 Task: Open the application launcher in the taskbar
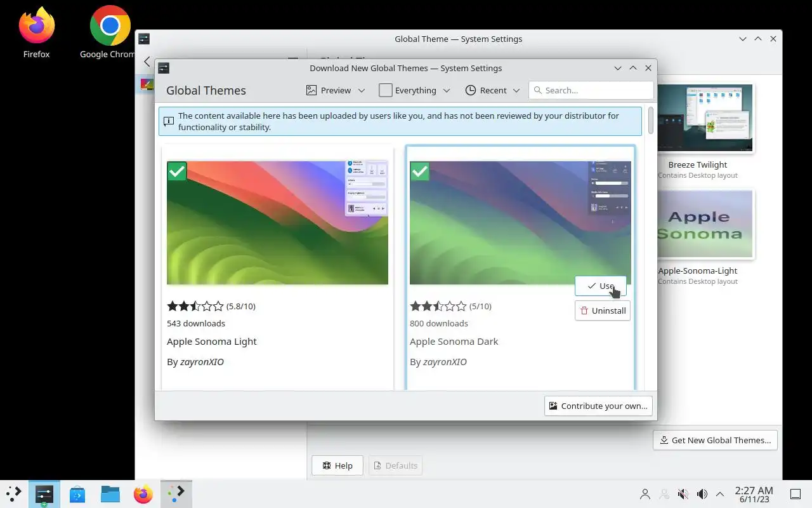[13, 493]
